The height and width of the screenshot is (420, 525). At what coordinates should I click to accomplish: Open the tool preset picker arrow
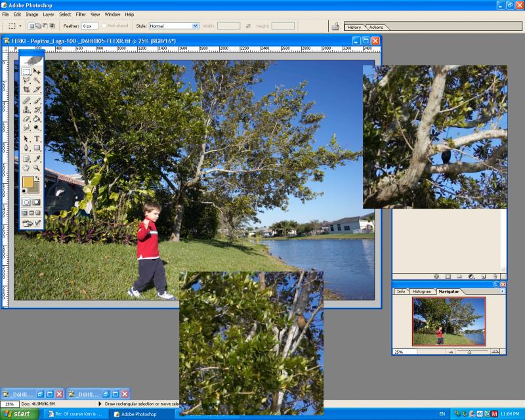pos(20,26)
